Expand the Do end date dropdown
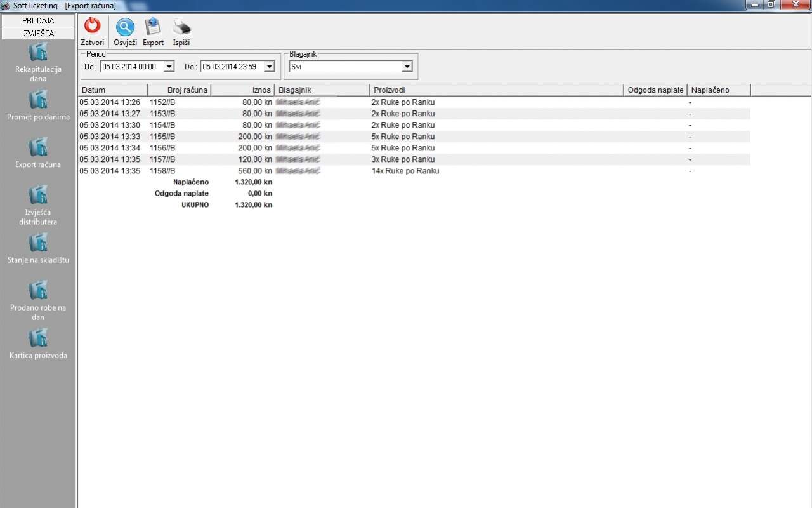This screenshot has height=508, width=812. [269, 67]
